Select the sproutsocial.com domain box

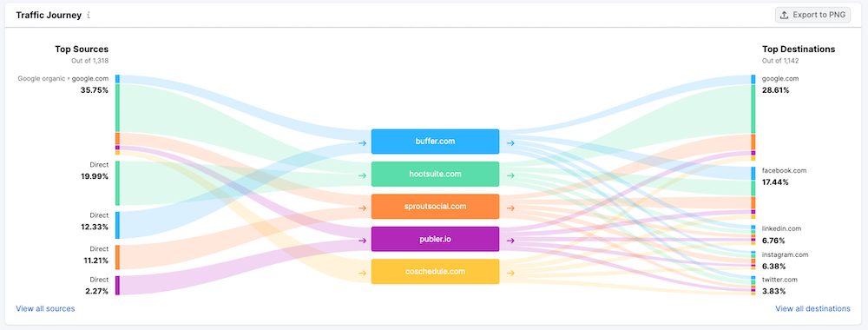pyautogui.click(x=435, y=207)
